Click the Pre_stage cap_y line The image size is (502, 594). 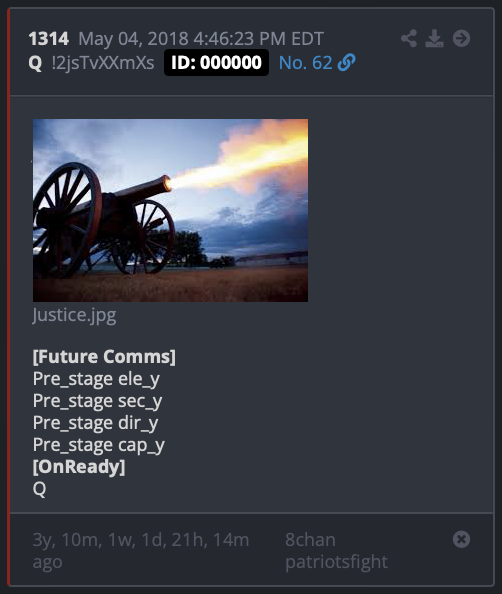coord(99,445)
